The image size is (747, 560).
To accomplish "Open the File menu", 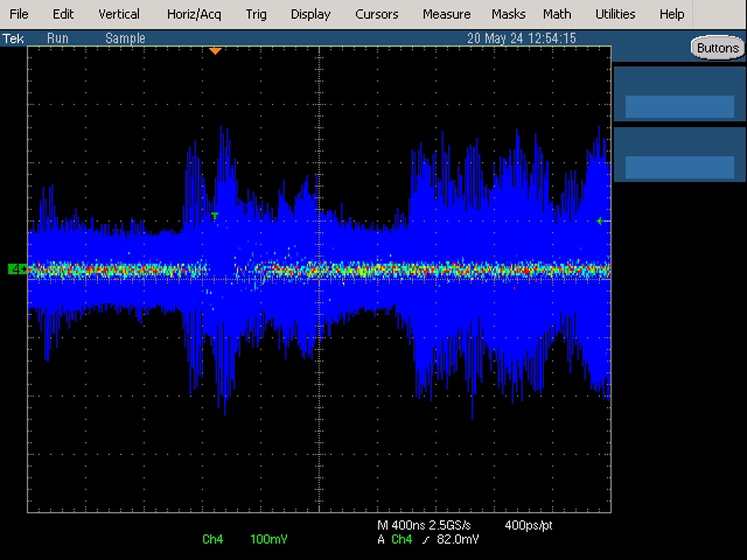I will coord(19,14).
